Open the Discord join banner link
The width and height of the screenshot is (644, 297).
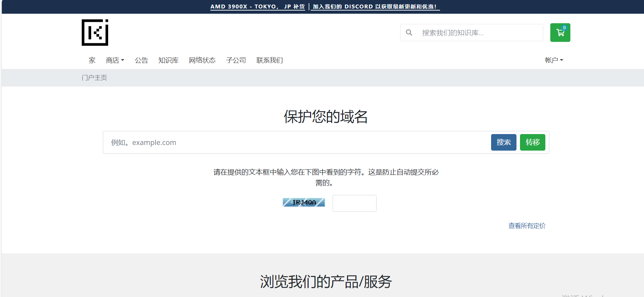[x=375, y=7]
